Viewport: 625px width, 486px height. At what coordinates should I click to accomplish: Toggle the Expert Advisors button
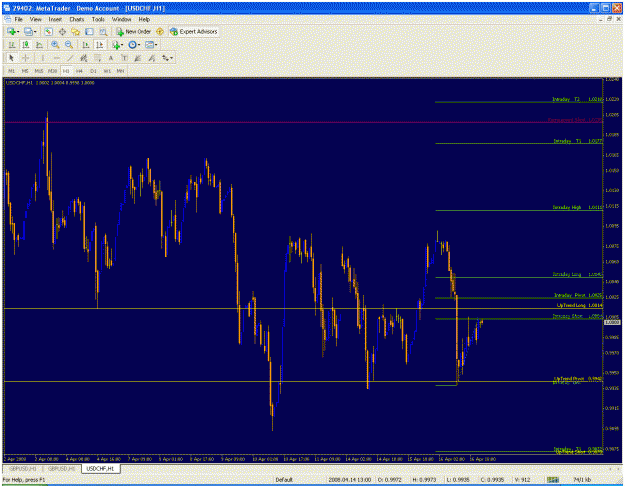point(194,31)
